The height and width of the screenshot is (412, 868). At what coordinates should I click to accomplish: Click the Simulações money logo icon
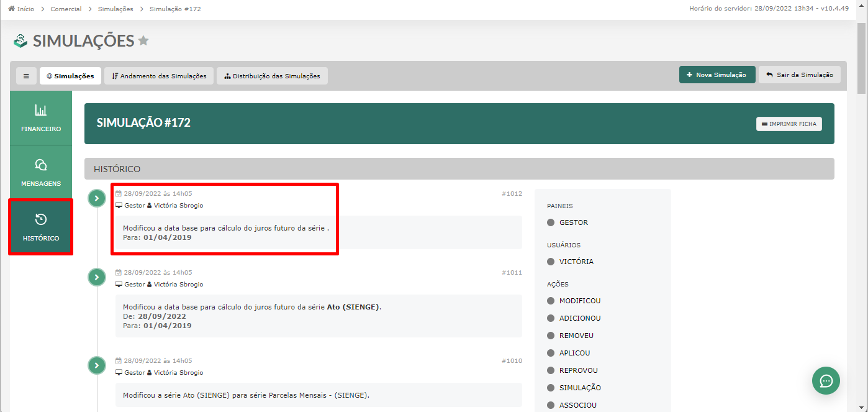[20, 41]
